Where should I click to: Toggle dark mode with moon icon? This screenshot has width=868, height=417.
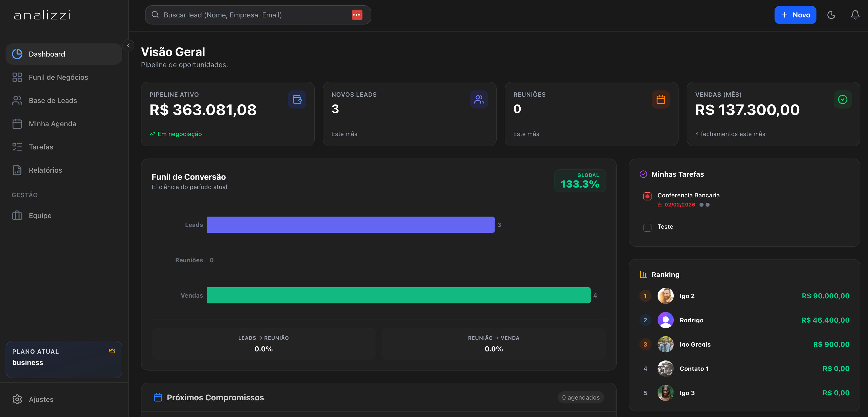pyautogui.click(x=831, y=15)
